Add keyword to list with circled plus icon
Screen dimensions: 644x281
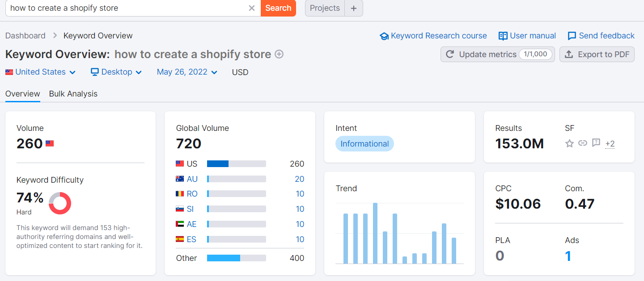279,55
